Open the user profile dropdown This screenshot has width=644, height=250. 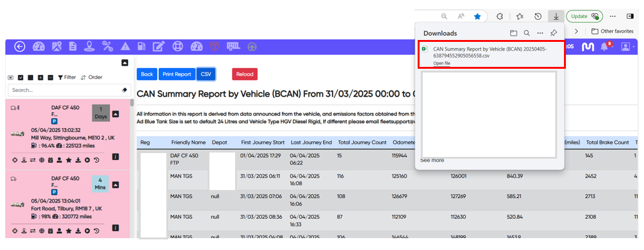coord(627,47)
